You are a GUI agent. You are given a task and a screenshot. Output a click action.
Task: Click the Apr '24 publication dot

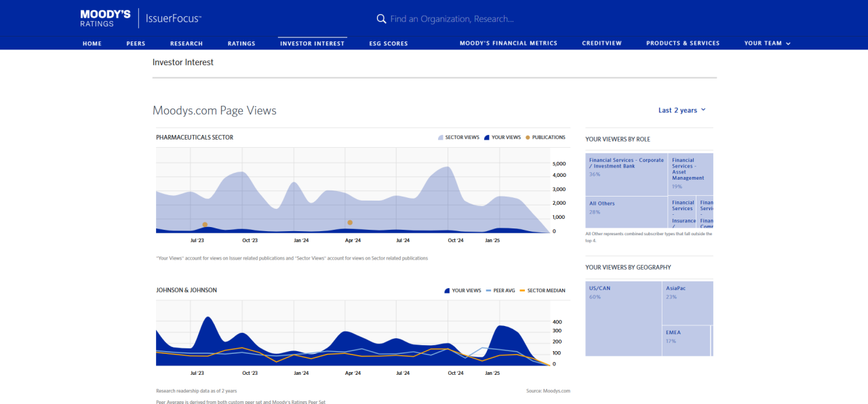[350, 222]
